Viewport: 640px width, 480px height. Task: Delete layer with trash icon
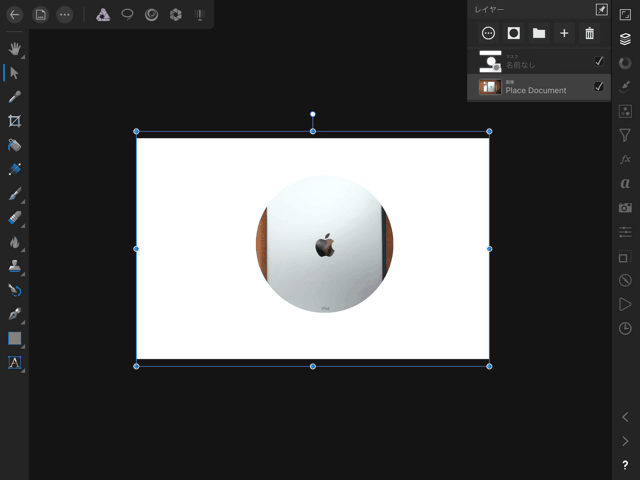point(589,33)
